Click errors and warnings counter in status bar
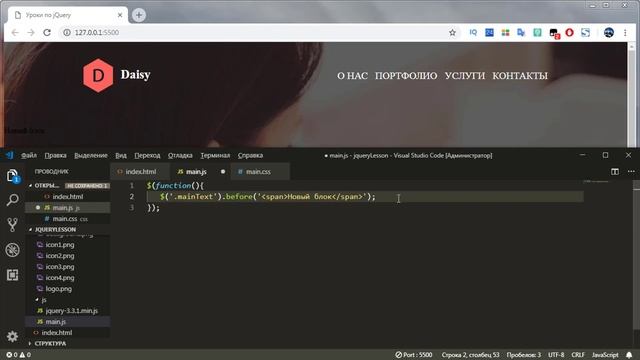Image resolution: width=640 pixels, height=360 pixels. pos(18,355)
